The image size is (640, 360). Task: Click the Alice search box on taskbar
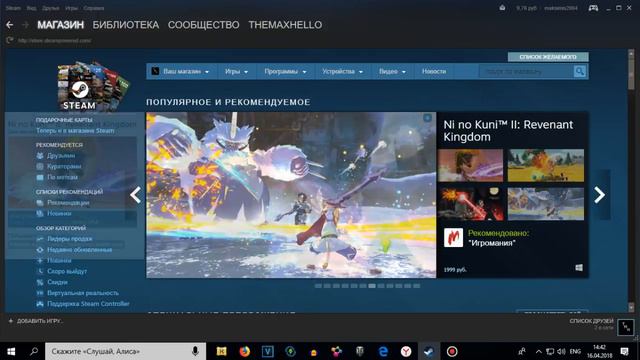pos(125,351)
